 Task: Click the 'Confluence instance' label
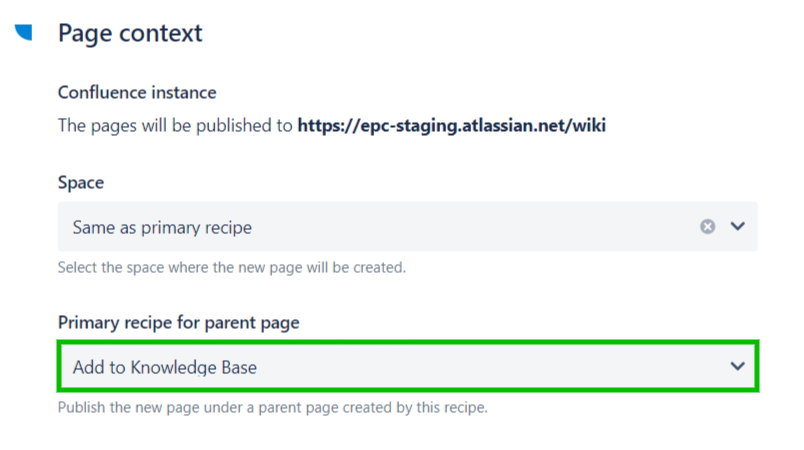tap(137, 93)
